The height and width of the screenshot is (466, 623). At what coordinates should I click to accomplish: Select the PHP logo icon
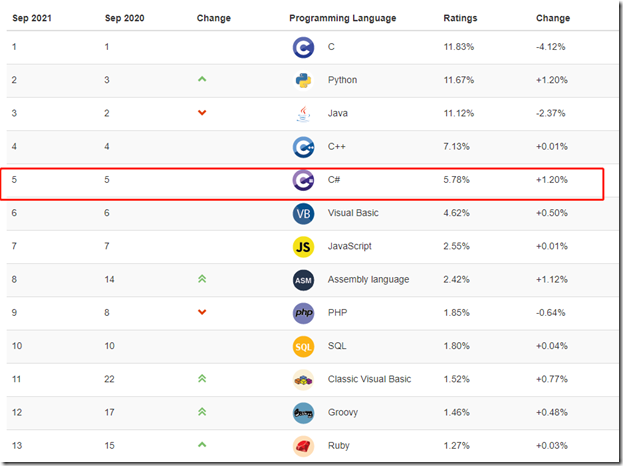pos(303,313)
